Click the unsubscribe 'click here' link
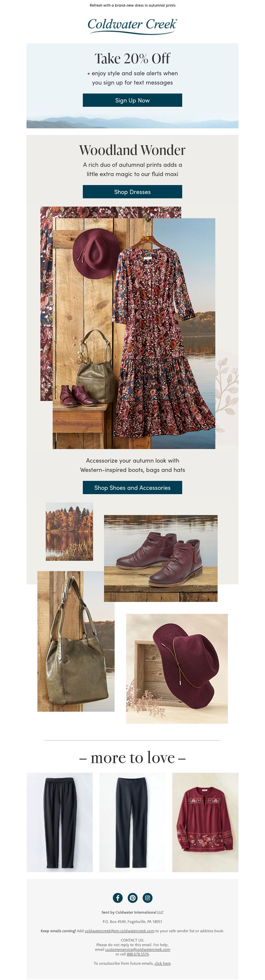This screenshot has width=265, height=980. click(163, 963)
